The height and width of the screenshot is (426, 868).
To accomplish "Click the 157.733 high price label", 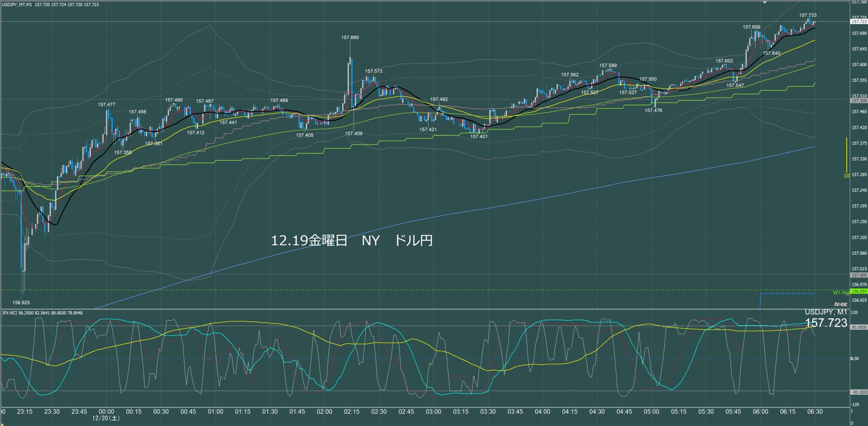I will [x=808, y=15].
